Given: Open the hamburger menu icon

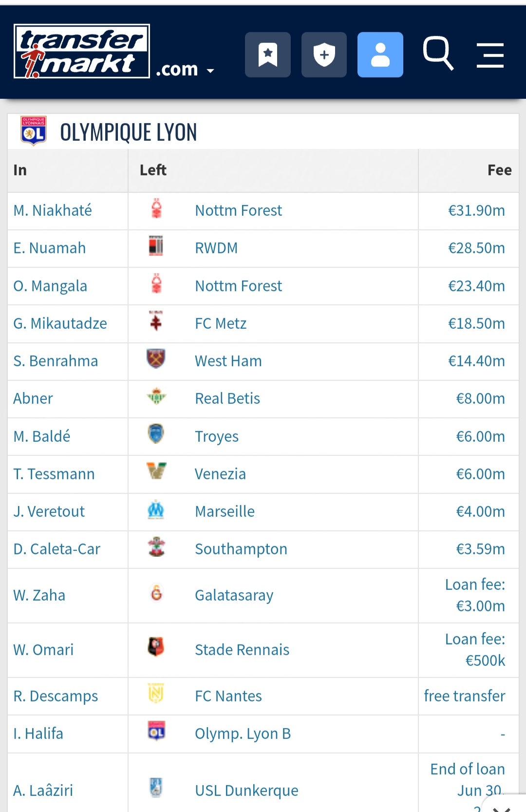Looking at the screenshot, I should 490,55.
